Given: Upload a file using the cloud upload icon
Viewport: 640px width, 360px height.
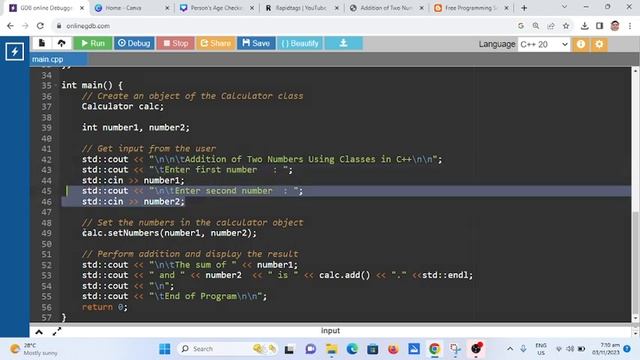Looking at the screenshot, I should tap(62, 43).
